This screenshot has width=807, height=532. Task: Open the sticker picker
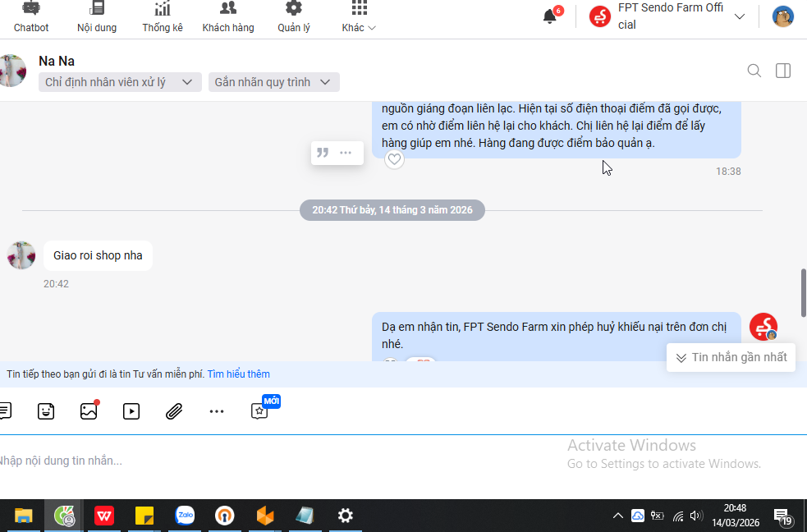(x=46, y=411)
